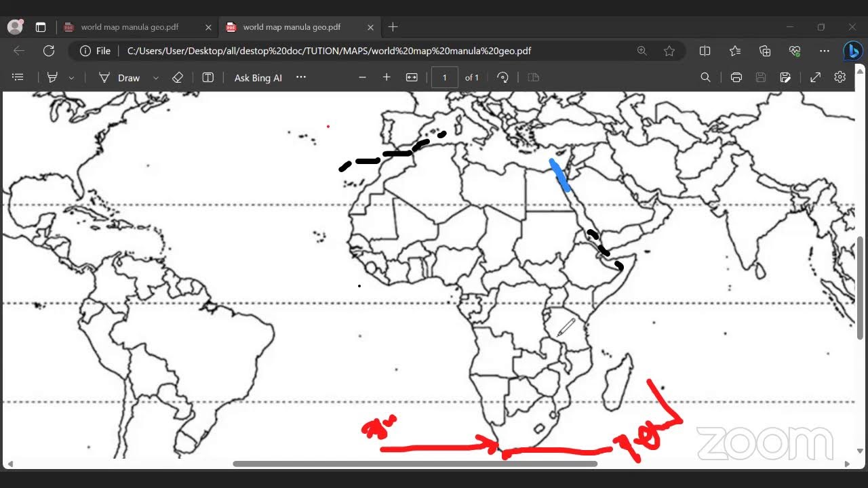
Task: Rotate the PDF page
Action: point(502,77)
